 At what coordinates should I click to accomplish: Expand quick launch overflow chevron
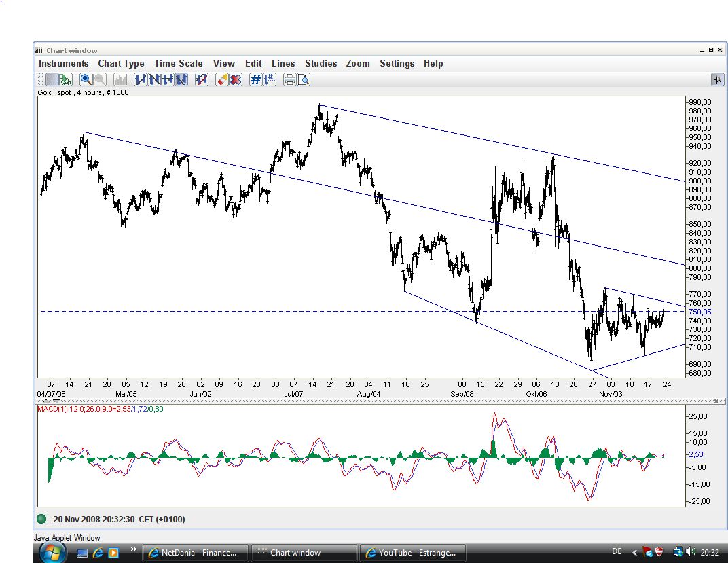[x=134, y=549]
